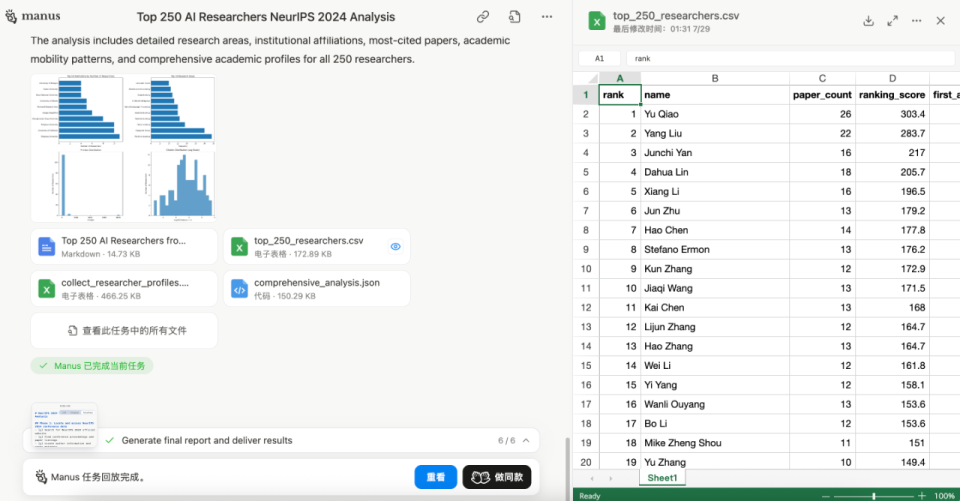Screen dimensions: 960x501
Task: Click the black remix same-style button
Action: pyautogui.click(x=497, y=477)
